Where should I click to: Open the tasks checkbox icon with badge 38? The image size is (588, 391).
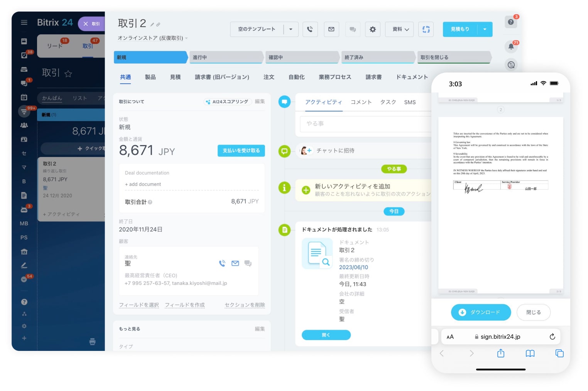pyautogui.click(x=24, y=56)
